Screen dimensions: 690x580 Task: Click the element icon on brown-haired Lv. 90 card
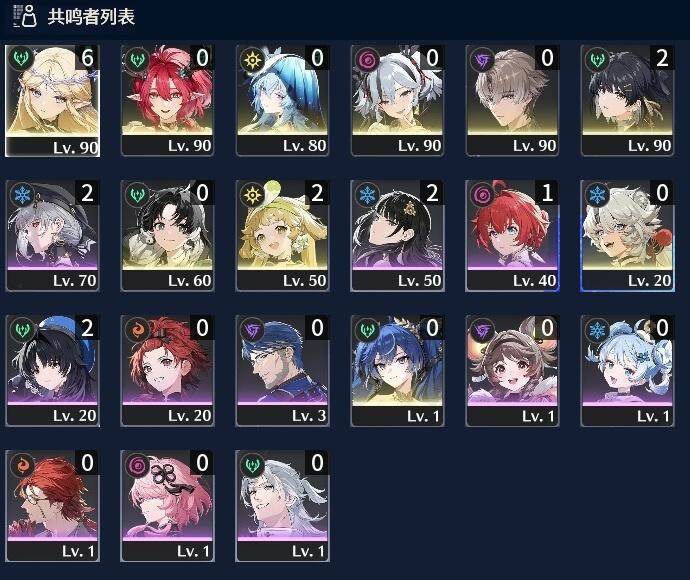[482, 59]
